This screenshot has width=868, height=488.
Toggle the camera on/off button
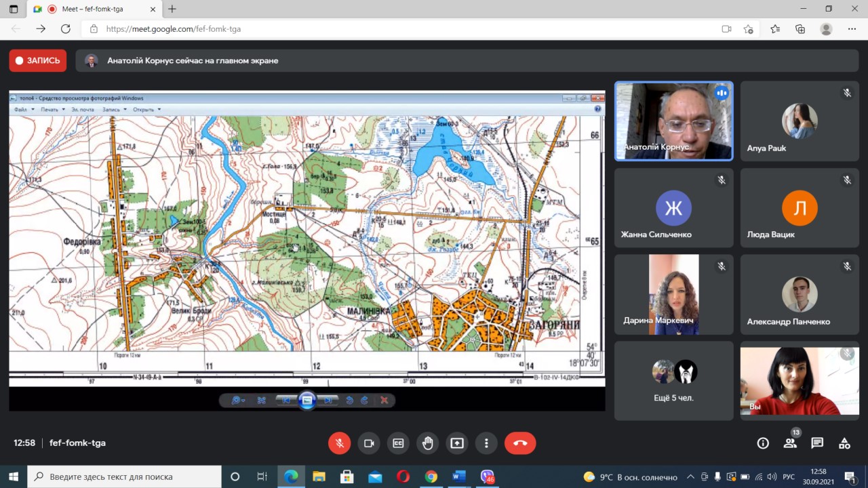point(369,443)
